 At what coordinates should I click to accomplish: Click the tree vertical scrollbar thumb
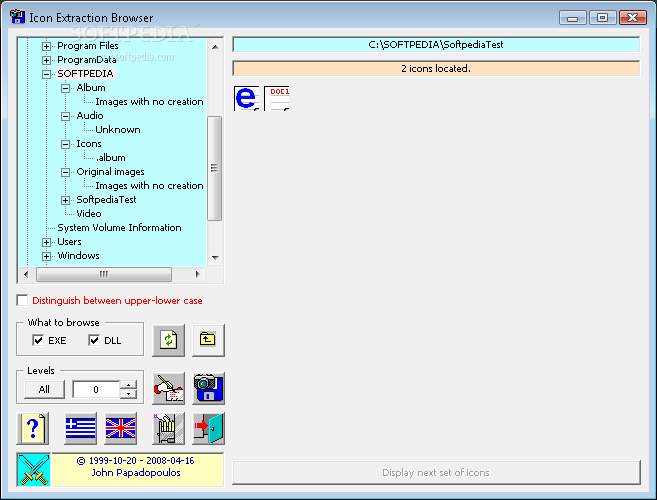coord(215,168)
